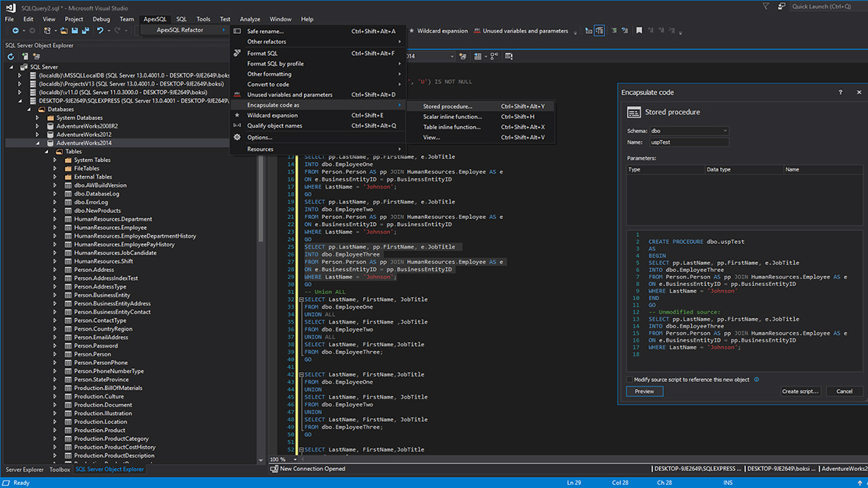The width and height of the screenshot is (868, 488).
Task: Click the Preview button in Encapsulate code dialog
Action: (x=644, y=391)
